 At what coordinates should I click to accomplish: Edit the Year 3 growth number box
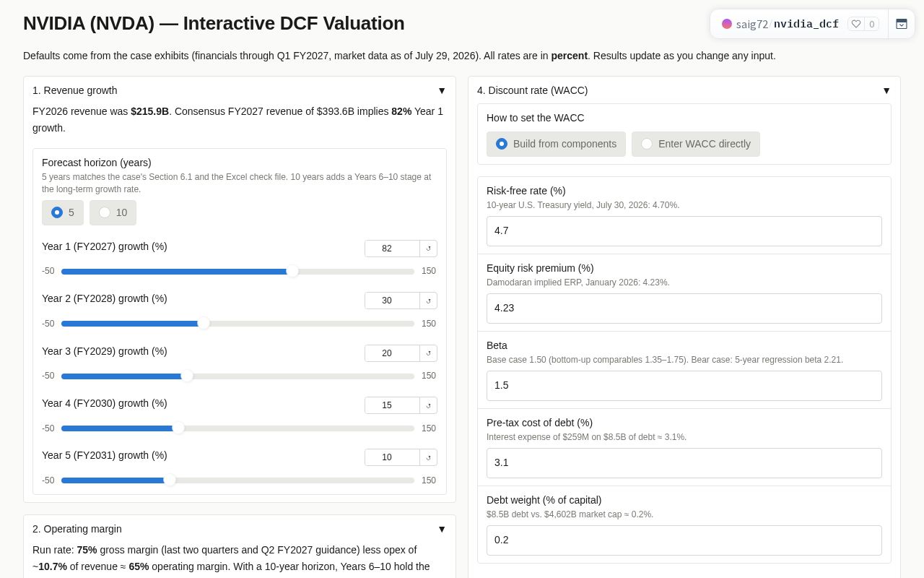(x=392, y=353)
